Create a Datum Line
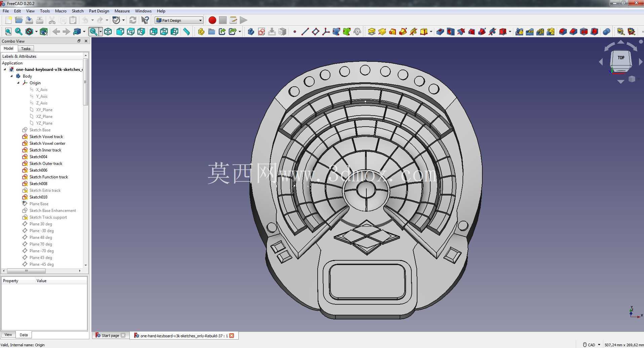This screenshot has height=348, width=644. pyautogui.click(x=305, y=32)
